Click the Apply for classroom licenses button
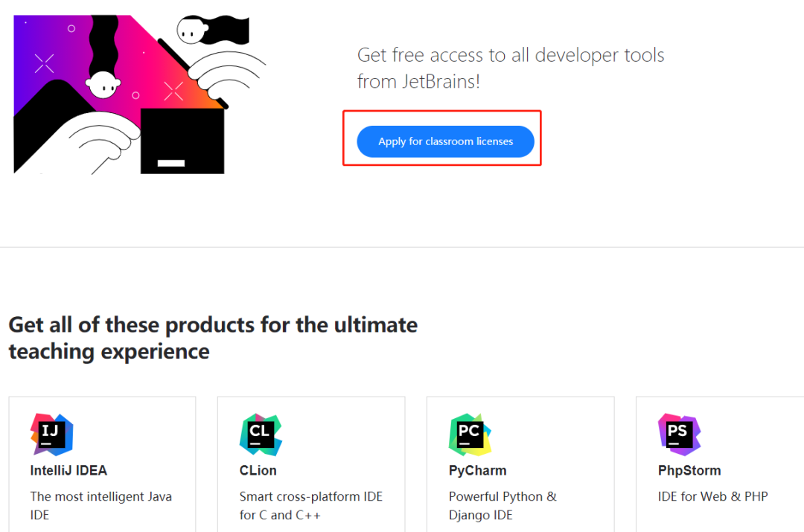 (x=445, y=141)
